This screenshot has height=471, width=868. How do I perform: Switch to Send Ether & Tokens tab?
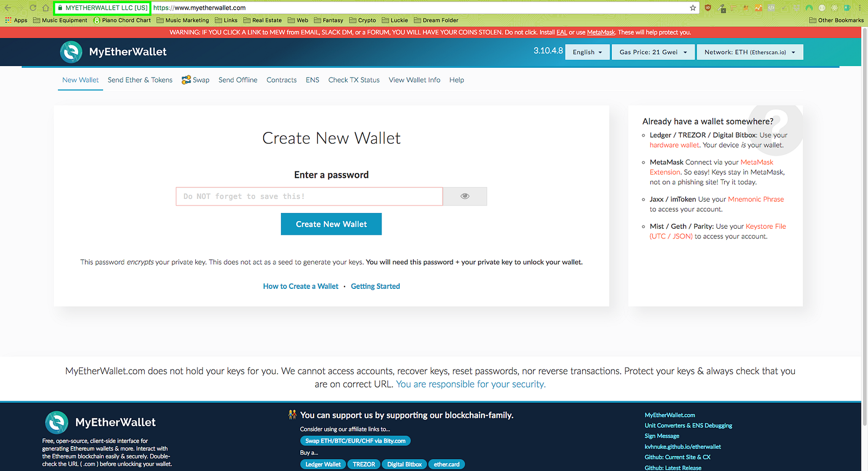tap(140, 80)
